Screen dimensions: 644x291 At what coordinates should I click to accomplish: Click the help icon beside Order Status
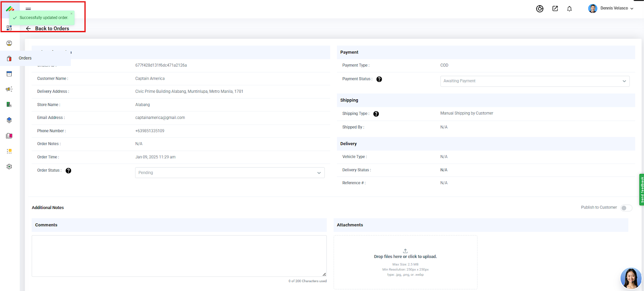[x=68, y=170]
